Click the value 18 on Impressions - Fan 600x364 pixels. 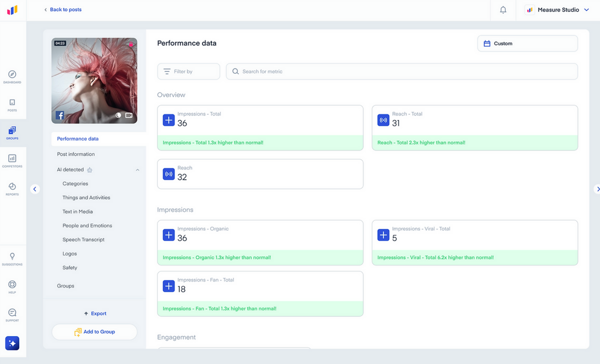click(x=181, y=289)
